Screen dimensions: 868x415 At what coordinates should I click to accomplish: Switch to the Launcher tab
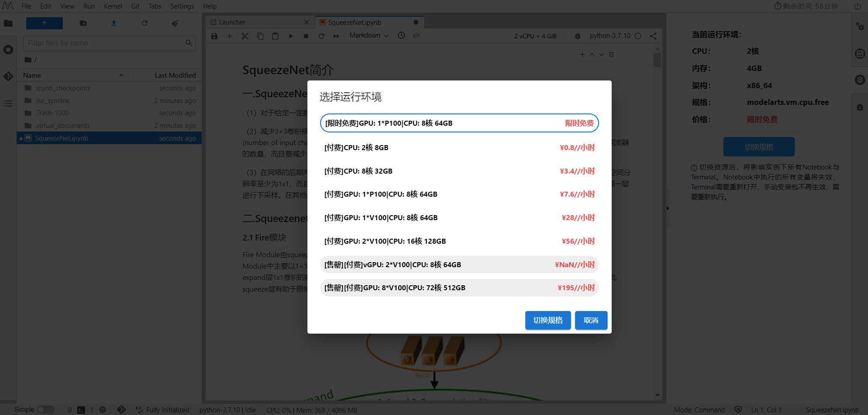coord(233,22)
